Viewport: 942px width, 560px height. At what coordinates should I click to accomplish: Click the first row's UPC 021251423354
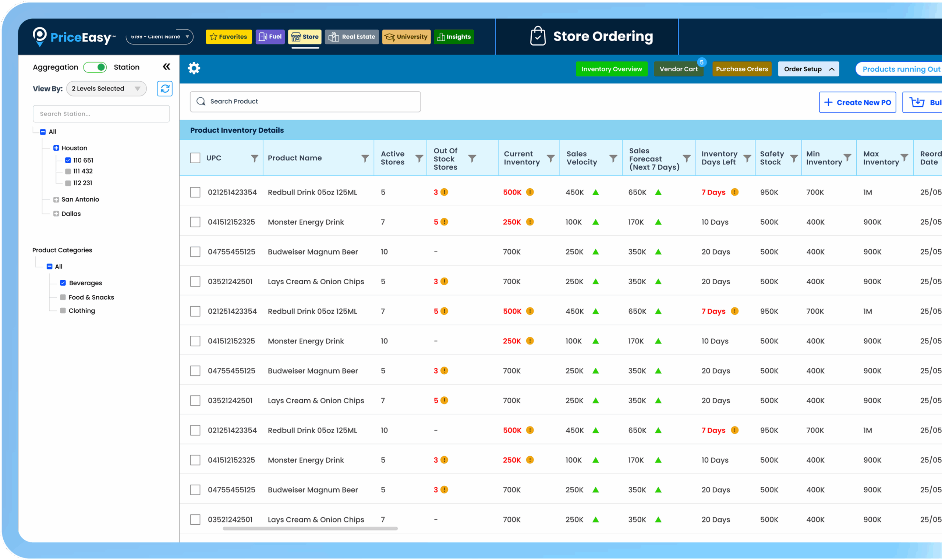pyautogui.click(x=232, y=192)
